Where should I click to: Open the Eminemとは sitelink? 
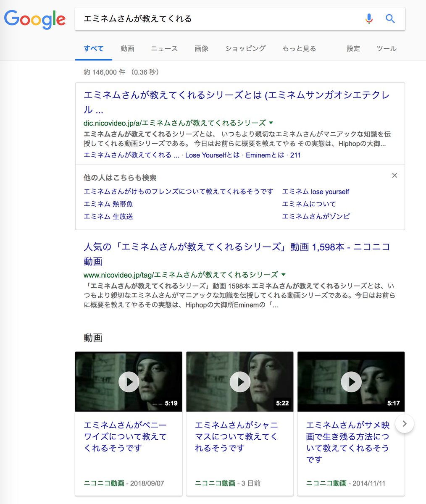click(265, 155)
